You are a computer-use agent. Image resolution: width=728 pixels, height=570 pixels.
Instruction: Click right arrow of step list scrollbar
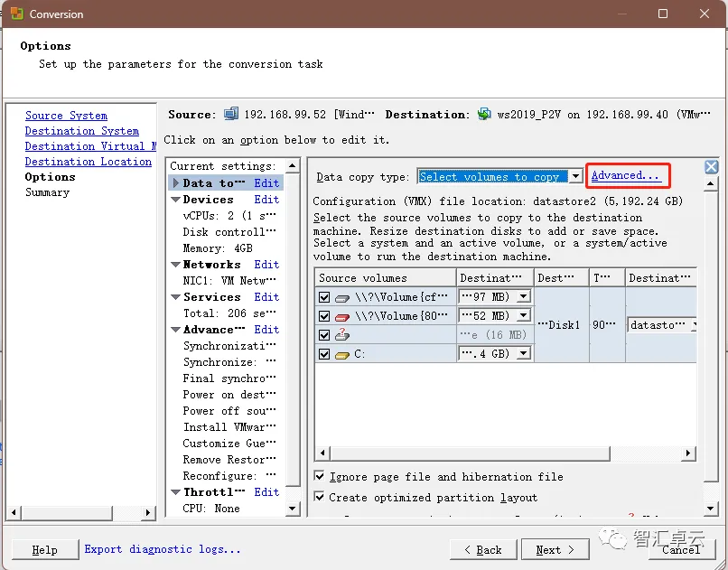(147, 512)
